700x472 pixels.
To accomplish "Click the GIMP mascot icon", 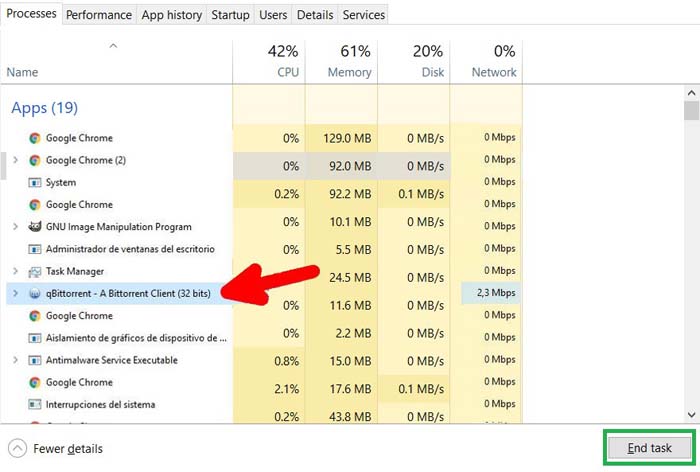I will 35,226.
